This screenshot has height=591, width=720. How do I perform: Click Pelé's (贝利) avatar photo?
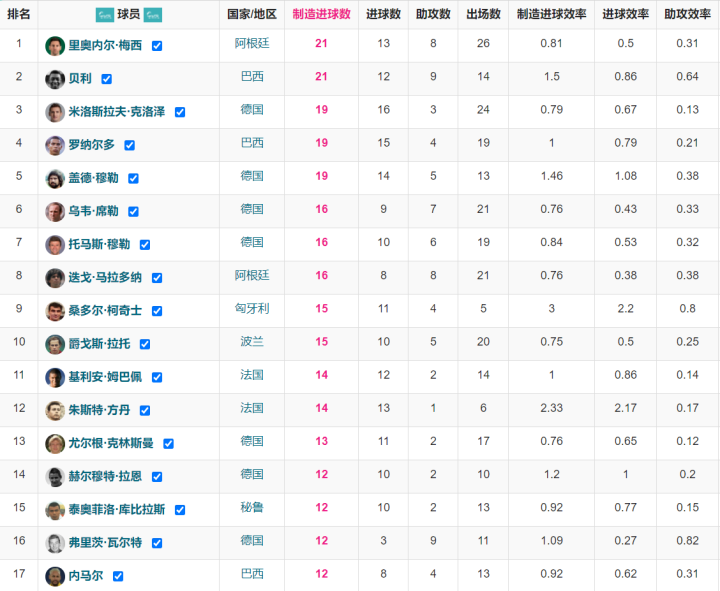pyautogui.click(x=54, y=79)
